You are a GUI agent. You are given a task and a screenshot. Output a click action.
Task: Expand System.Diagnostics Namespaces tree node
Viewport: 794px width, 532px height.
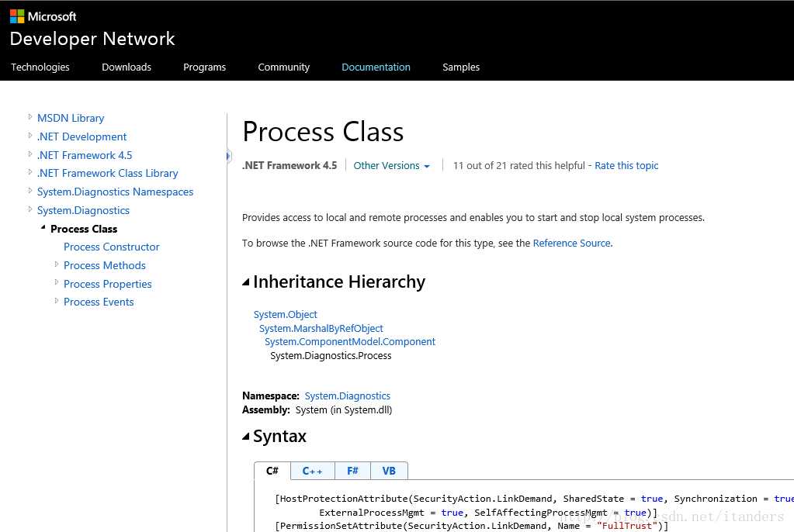pyautogui.click(x=30, y=191)
